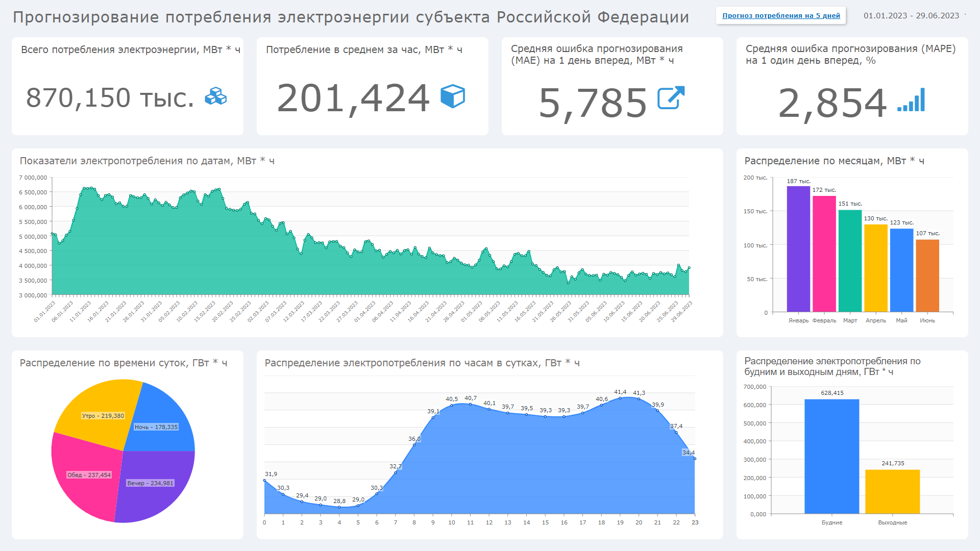The image size is (980, 551).
Task: Click the 36,0 hourly data label
Action: pos(414,439)
